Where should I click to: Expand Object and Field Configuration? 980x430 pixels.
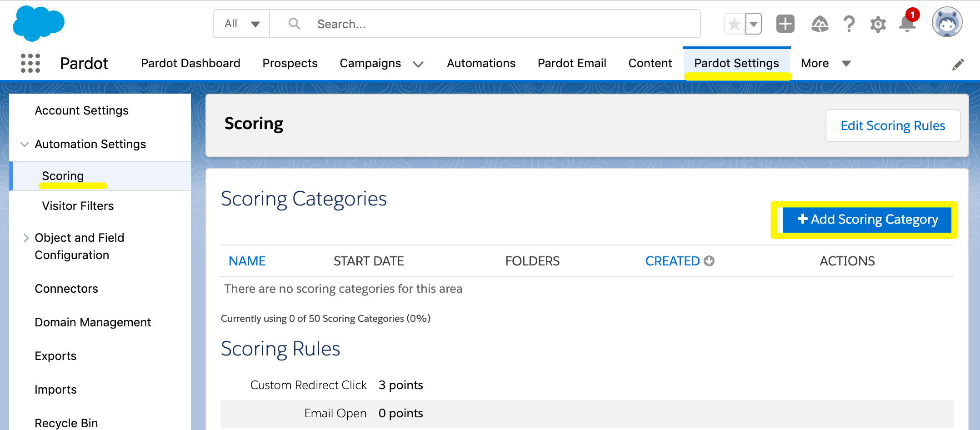pos(26,238)
